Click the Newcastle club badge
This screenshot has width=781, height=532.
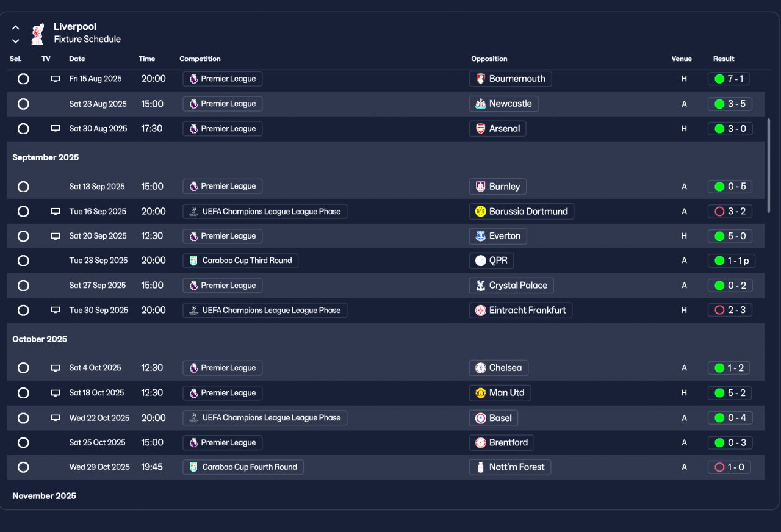tap(481, 104)
